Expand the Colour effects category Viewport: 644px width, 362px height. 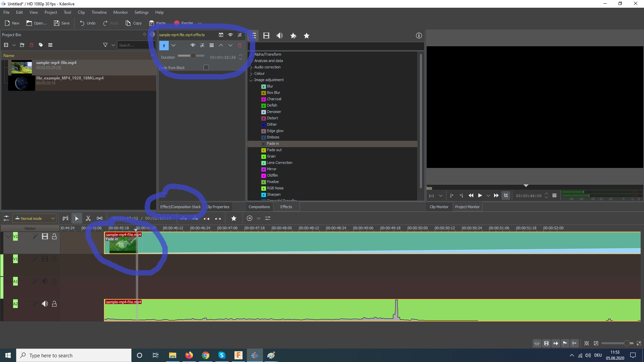pos(251,74)
